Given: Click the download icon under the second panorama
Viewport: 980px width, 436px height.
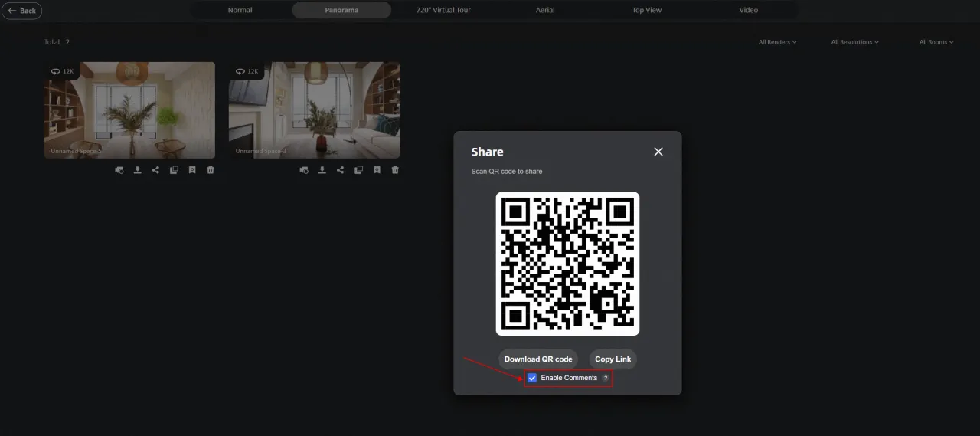Looking at the screenshot, I should click(x=322, y=170).
